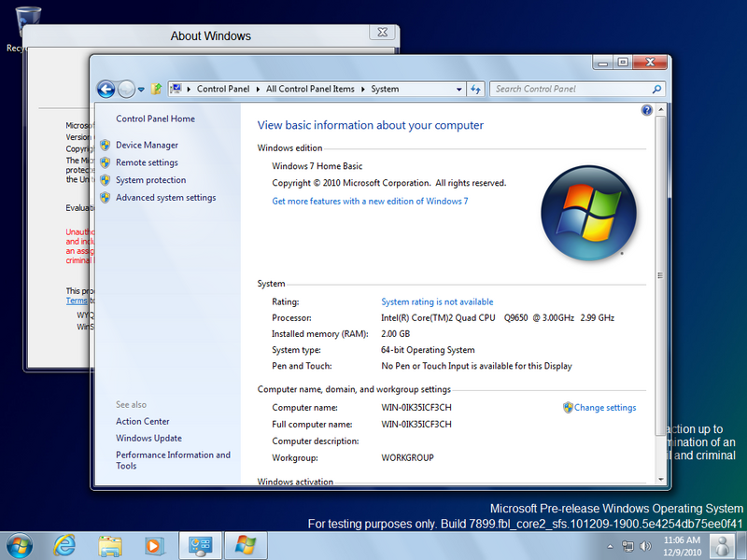Open Device Manager from the sidebar

(147, 146)
